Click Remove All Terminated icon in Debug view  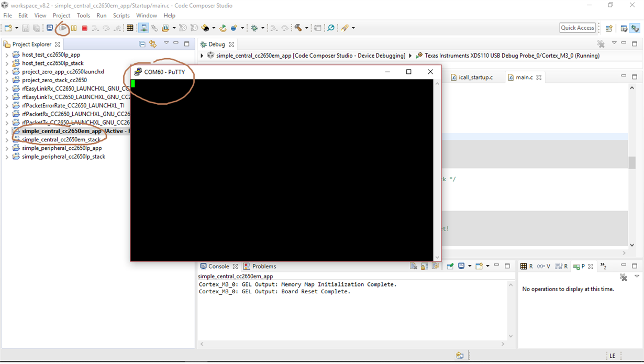click(601, 44)
